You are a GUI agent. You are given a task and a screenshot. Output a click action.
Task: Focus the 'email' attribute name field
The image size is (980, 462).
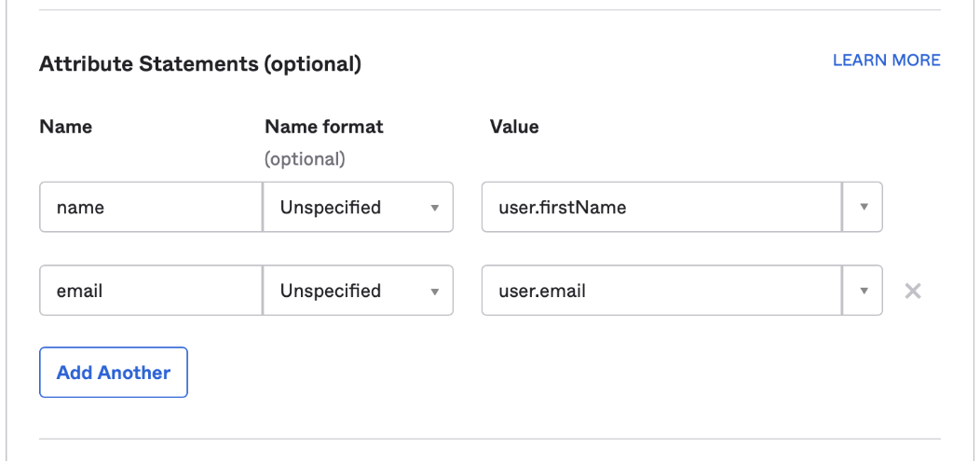coord(151,291)
